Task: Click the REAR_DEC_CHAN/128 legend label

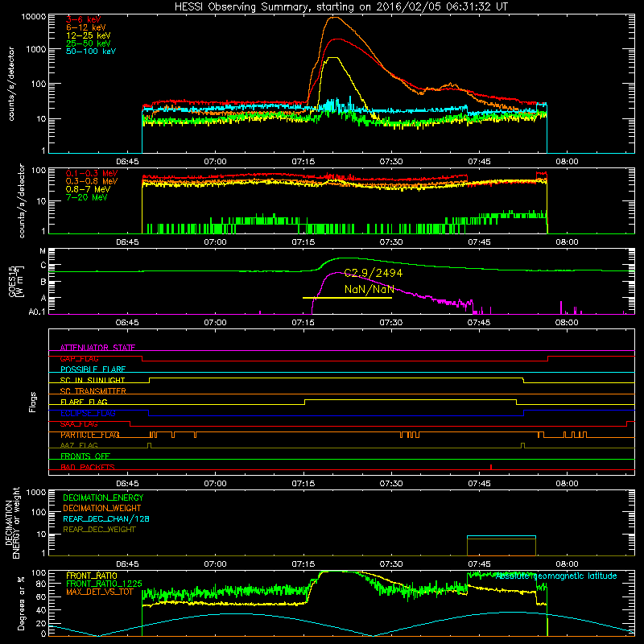Action: (106, 518)
